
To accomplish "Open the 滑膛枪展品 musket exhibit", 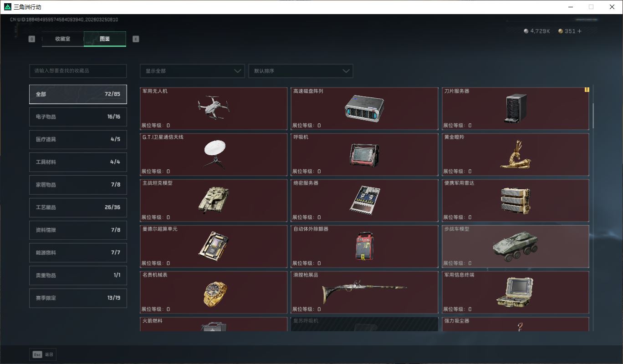I will (x=363, y=292).
